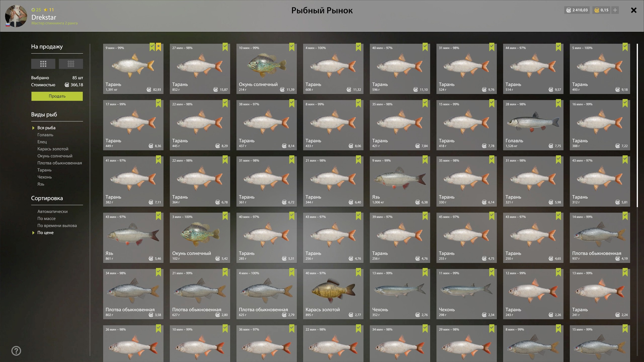Sort fish По времени вылова
644x362 pixels.
point(57,225)
